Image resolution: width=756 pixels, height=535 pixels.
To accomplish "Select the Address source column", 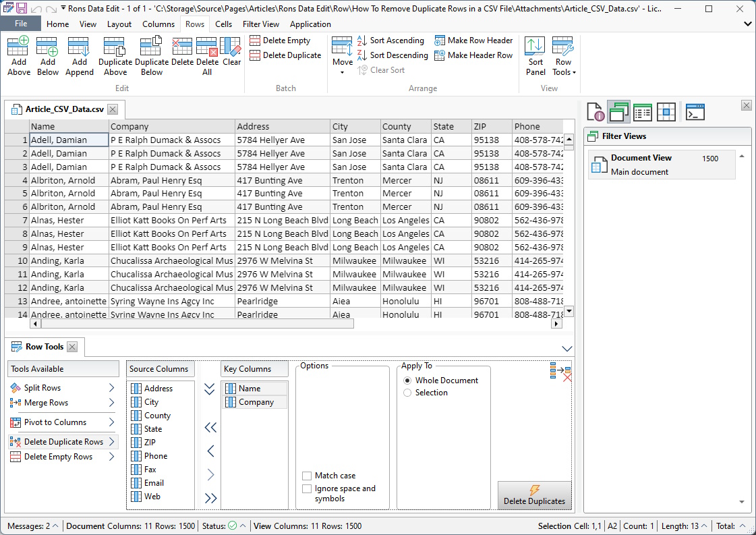I will tap(161, 389).
